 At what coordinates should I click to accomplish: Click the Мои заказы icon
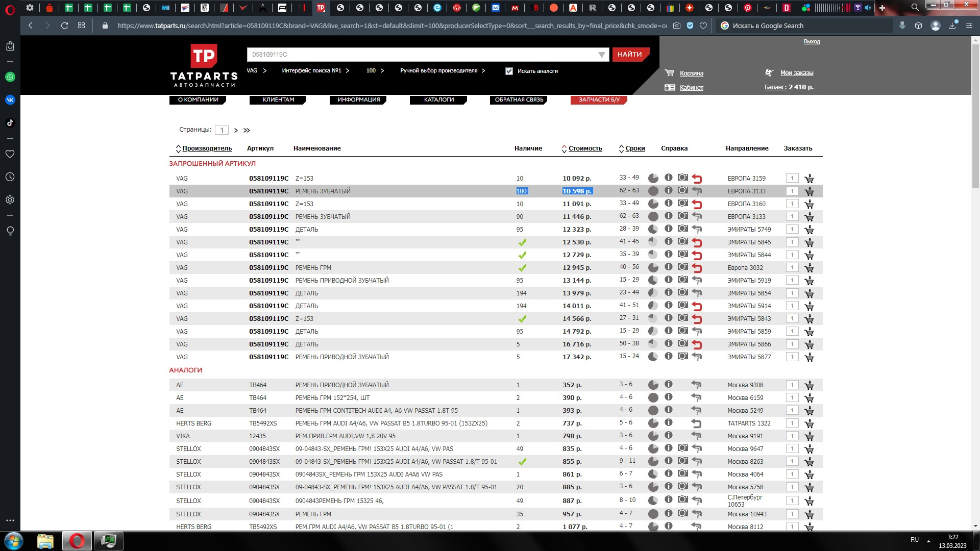(769, 72)
